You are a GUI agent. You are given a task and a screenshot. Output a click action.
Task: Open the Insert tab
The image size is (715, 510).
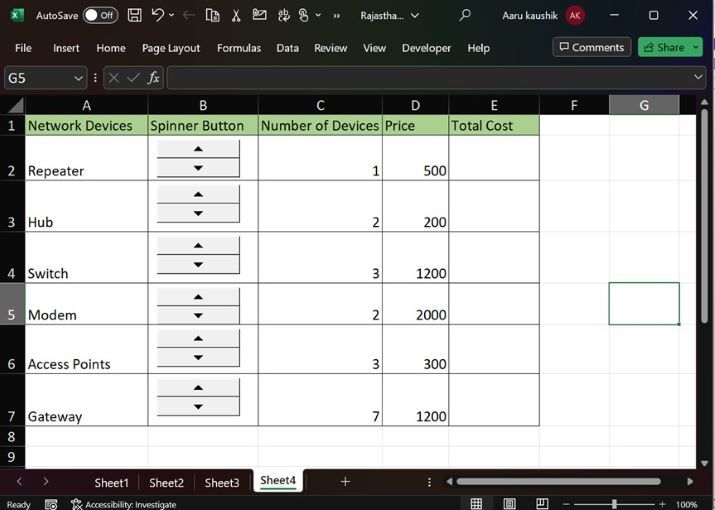pyautogui.click(x=66, y=48)
